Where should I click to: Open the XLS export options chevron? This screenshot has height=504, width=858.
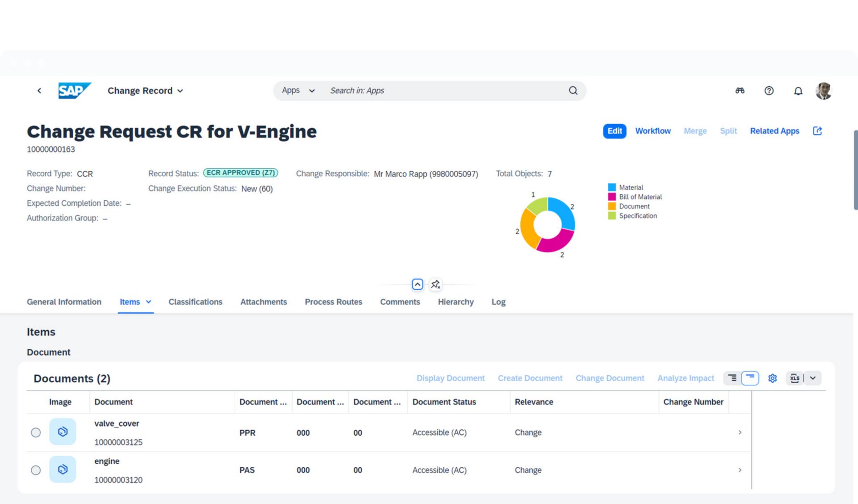click(x=813, y=378)
